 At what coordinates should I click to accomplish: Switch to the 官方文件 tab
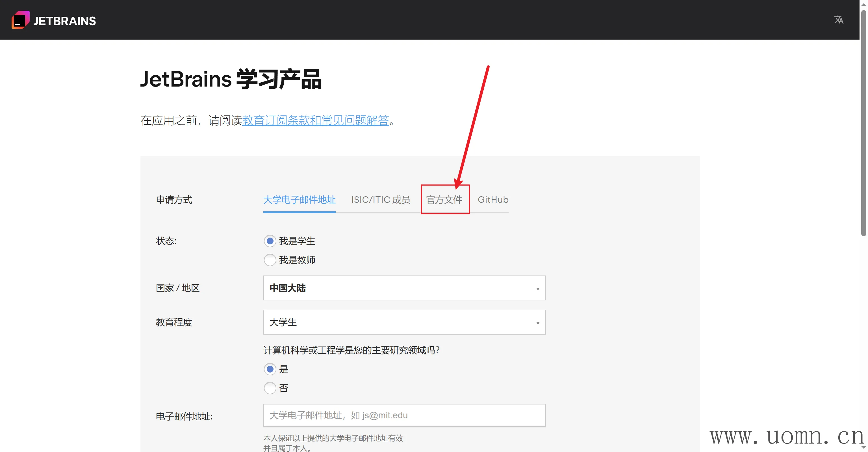point(444,200)
